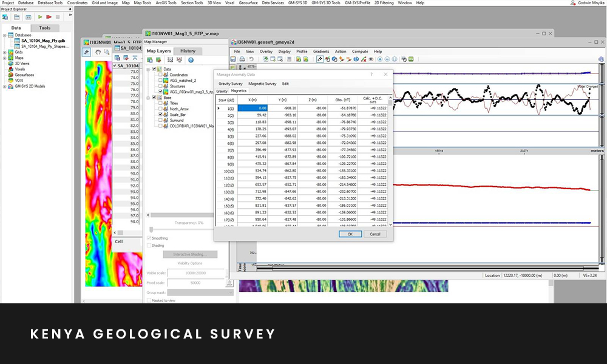
Task: Click the zoom out minus icon in GM-SYS toolbar
Action: (x=387, y=59)
